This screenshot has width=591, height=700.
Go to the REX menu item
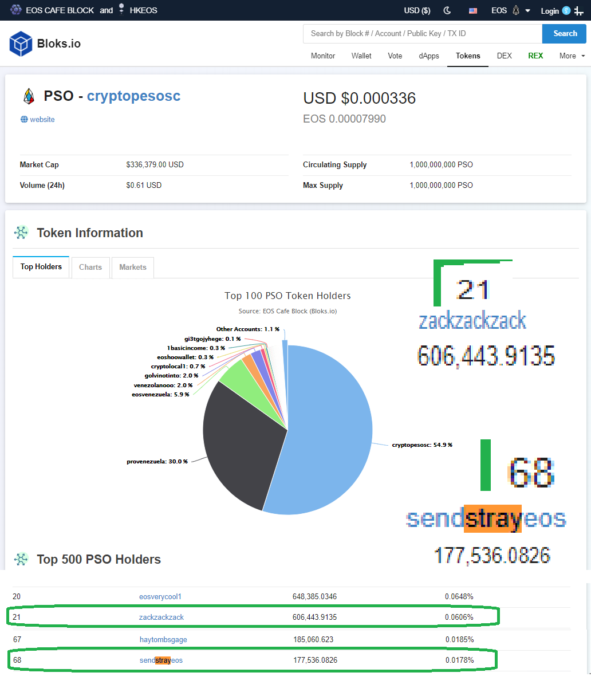coord(535,56)
